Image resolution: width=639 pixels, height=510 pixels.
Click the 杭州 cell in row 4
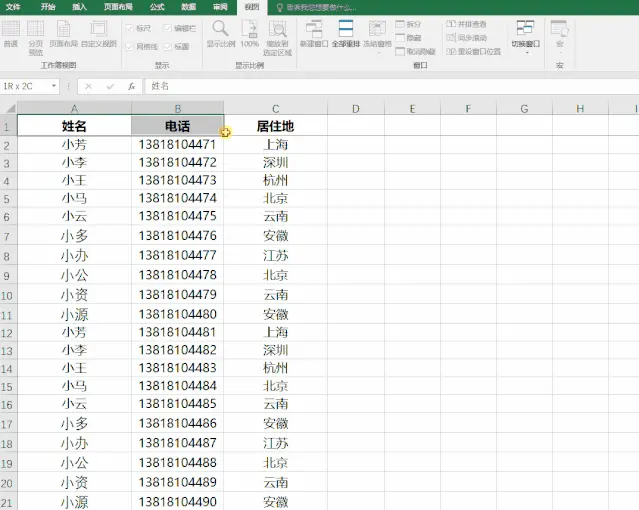coord(275,180)
